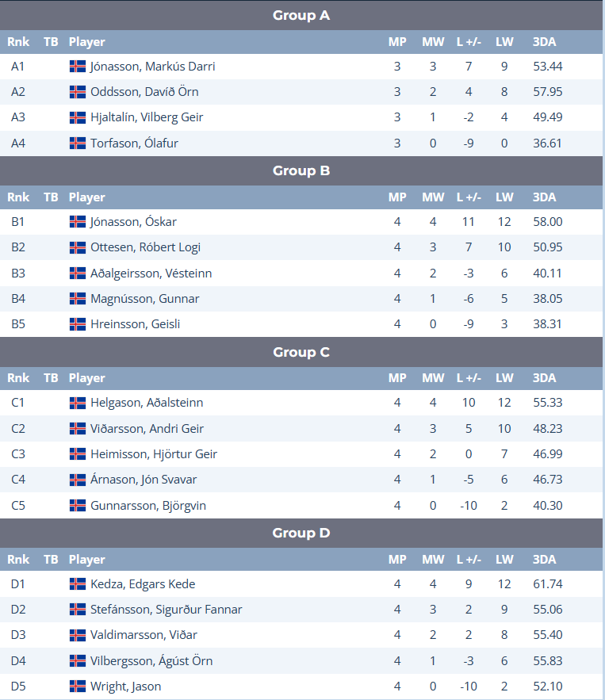The height and width of the screenshot is (700, 605).
Task: Select row D4 Vilbergsson, Ágúst Örn
Action: (x=301, y=660)
